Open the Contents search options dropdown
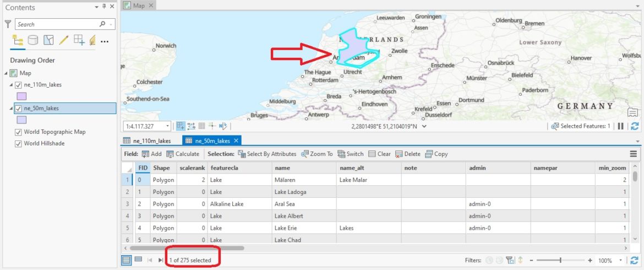The width and height of the screenshot is (644, 270). (x=111, y=24)
